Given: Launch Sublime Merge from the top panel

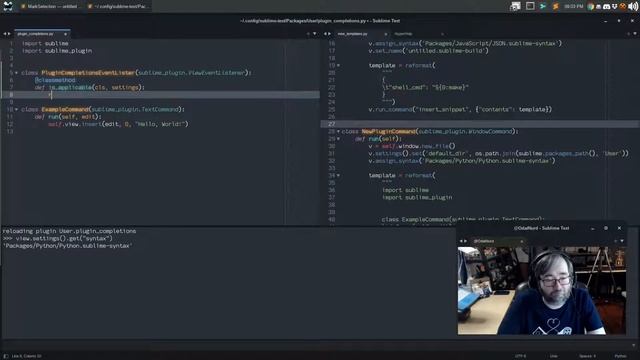Looking at the screenshot, I should pos(542,6).
